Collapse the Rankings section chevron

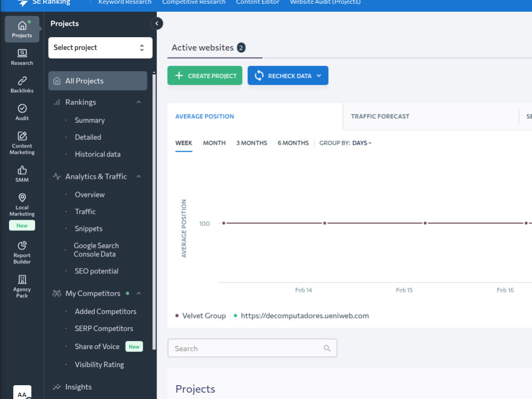pyautogui.click(x=139, y=102)
